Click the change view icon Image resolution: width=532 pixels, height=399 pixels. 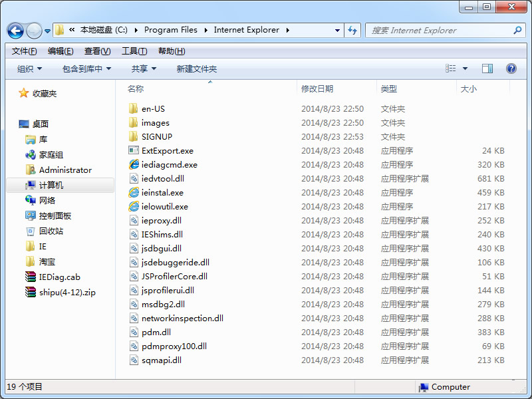[x=451, y=68]
